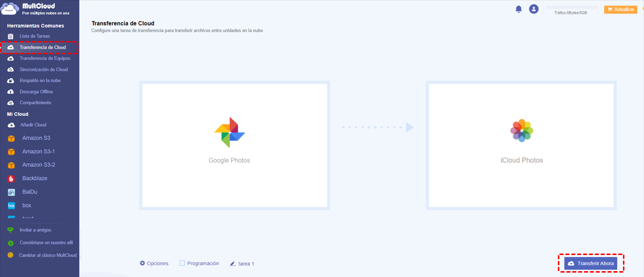
Task: Click Cambiar al clásico MultCloud link
Action: (x=47, y=255)
